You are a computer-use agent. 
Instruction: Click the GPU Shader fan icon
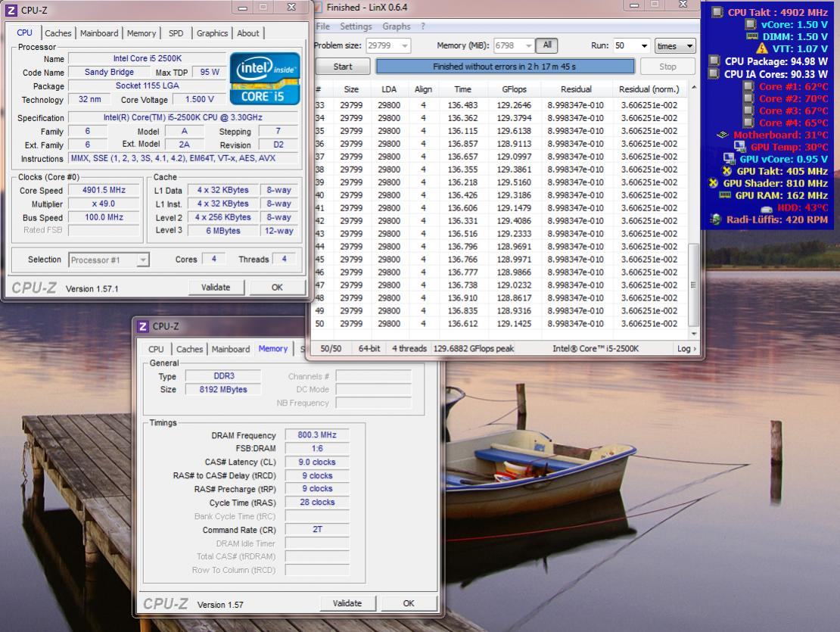[713, 183]
